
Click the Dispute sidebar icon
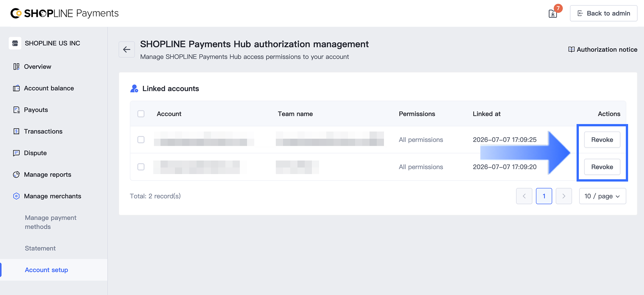pos(16,153)
